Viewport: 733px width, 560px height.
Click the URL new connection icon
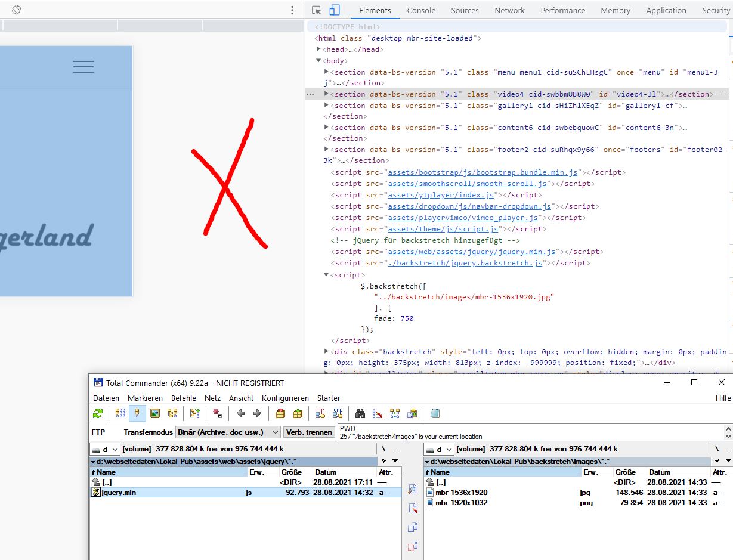338,413
